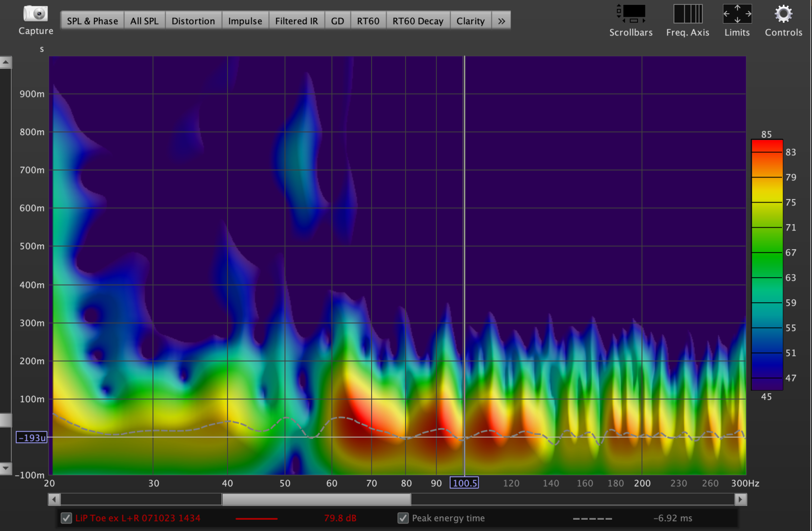812x531 pixels.
Task: Open the Controls gear icon
Action: click(x=783, y=14)
